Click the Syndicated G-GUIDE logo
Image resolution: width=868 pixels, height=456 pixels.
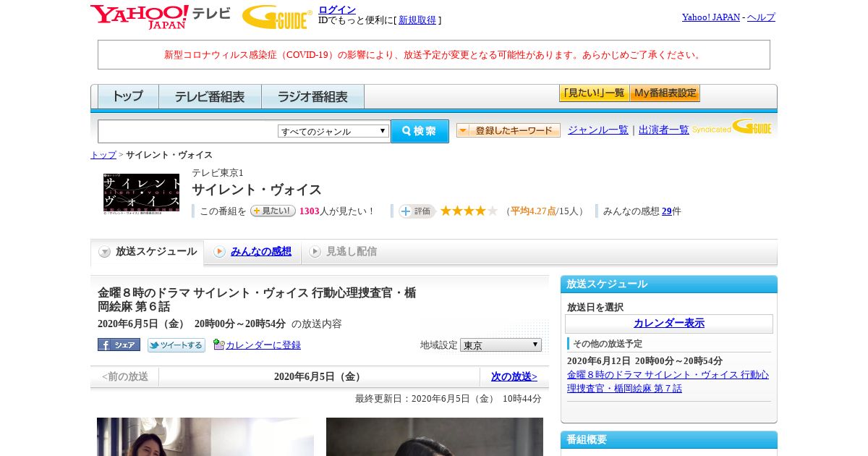732,127
